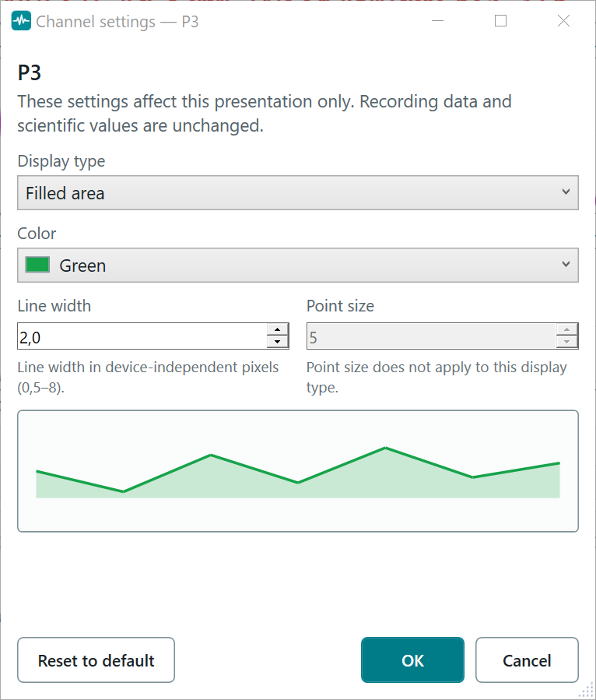Image resolution: width=596 pixels, height=700 pixels.
Task: Click the Channel settings app icon in title bar
Action: [21, 21]
